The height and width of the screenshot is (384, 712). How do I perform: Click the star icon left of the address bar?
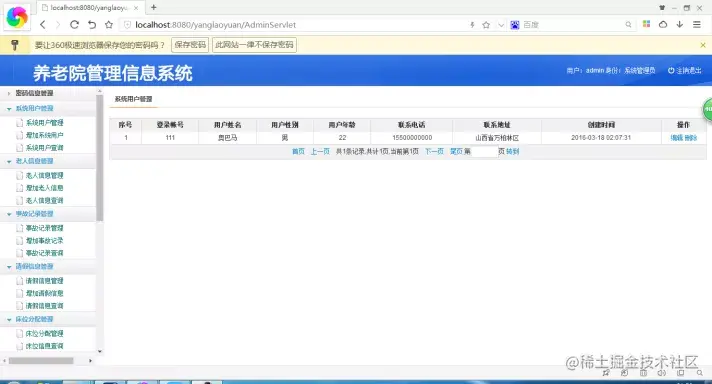tap(109, 25)
